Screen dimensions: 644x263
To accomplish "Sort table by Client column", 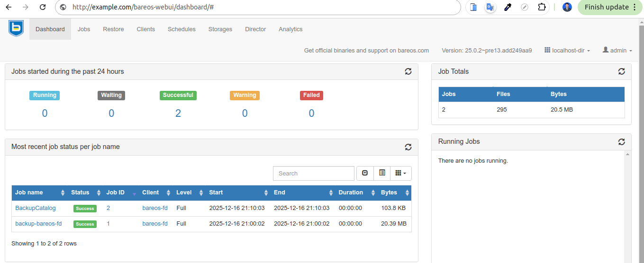I will 156,193.
